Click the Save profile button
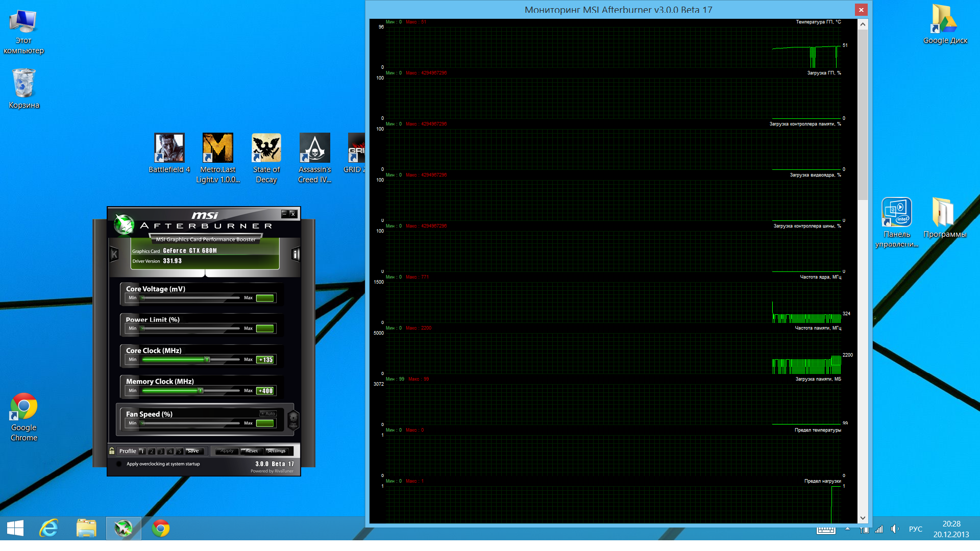 point(194,451)
